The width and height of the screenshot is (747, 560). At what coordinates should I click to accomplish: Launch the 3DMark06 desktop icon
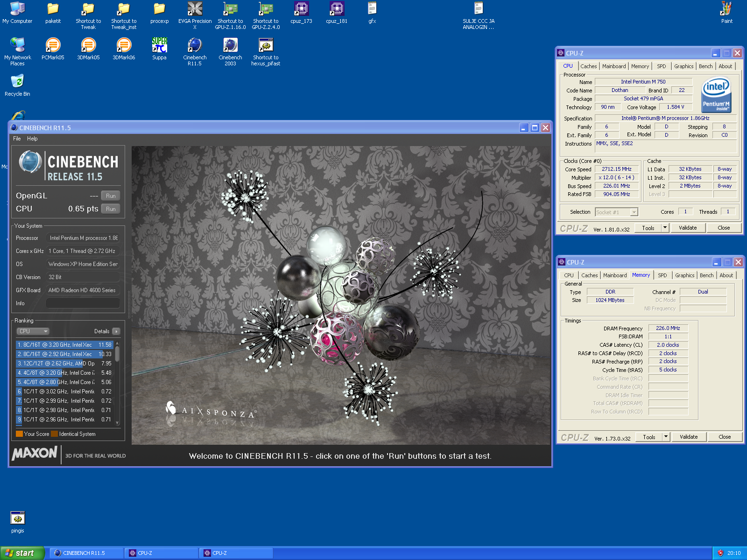tap(124, 49)
